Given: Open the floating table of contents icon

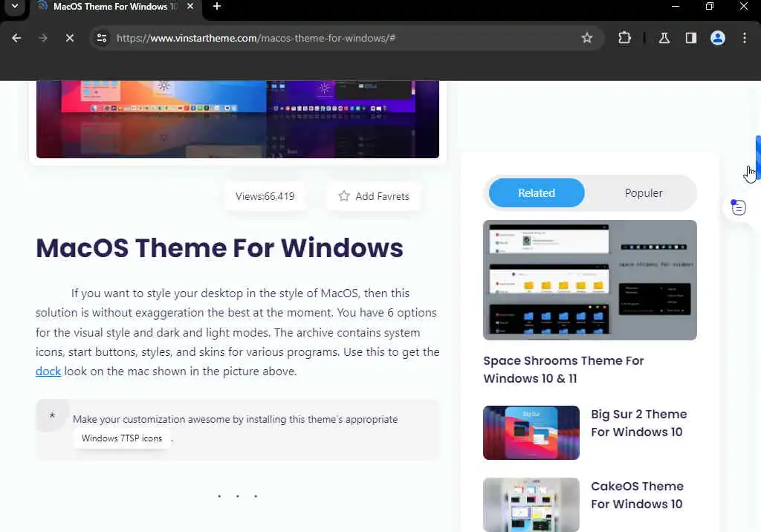Looking at the screenshot, I should coord(739,208).
